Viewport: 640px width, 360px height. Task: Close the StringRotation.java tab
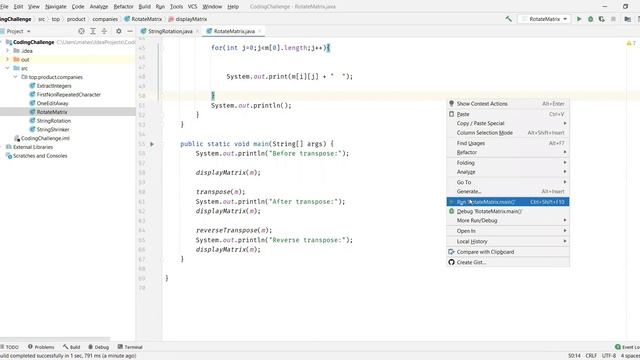(197, 31)
